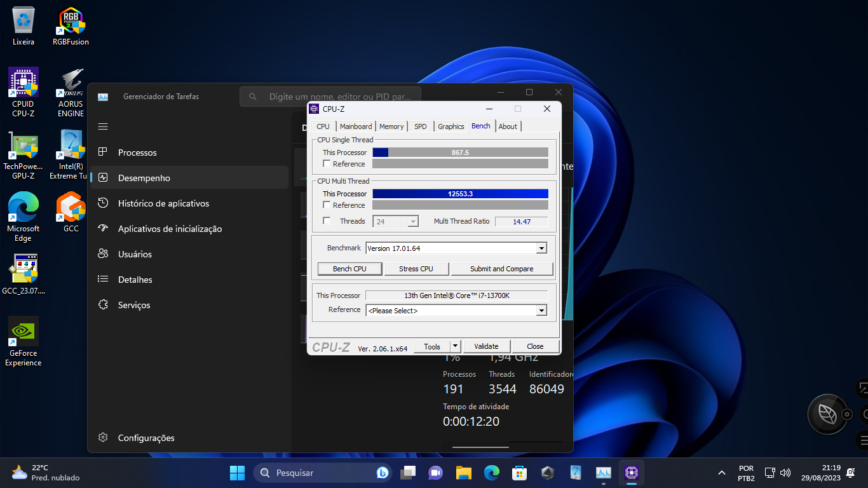
Task: Click Stress CPU button
Action: coord(416,269)
